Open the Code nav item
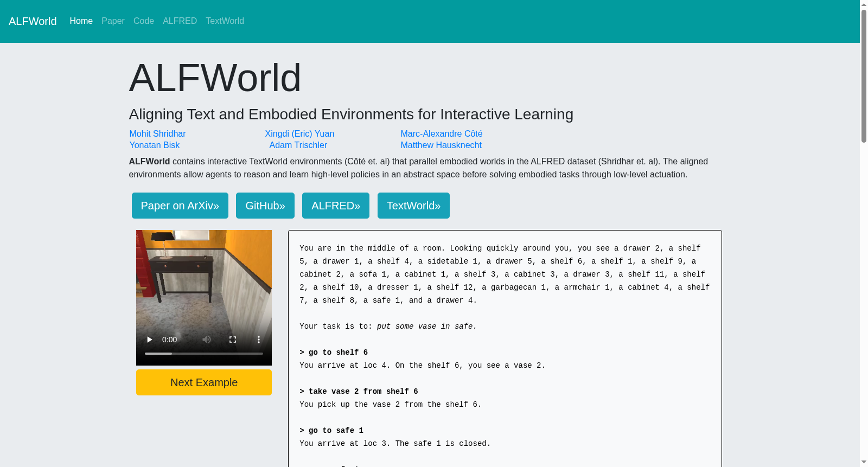This screenshot has width=868, height=467. [x=144, y=21]
